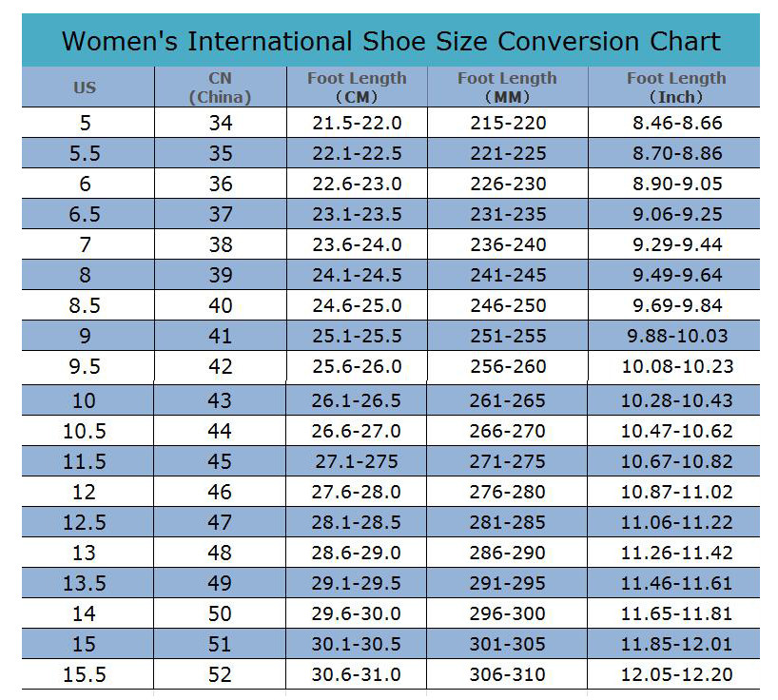
Task: Select the 236-240 millimeter cell
Action: (508, 244)
